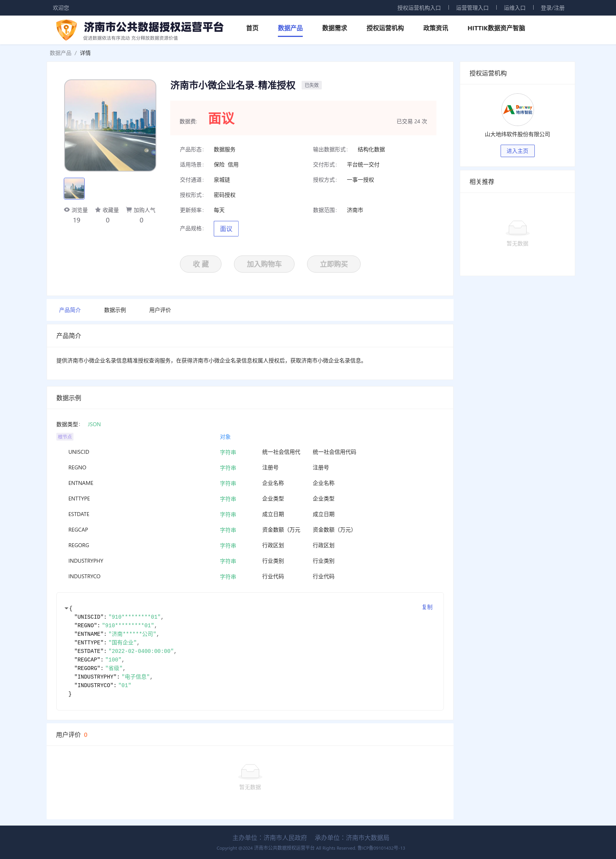Click the INDUSTRYCO field row name
Screen dimensions: 616x859
(84, 576)
